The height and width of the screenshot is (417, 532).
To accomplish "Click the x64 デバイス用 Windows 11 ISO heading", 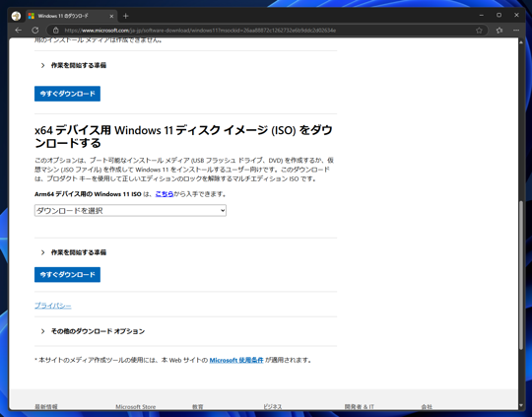I will 183,136.
